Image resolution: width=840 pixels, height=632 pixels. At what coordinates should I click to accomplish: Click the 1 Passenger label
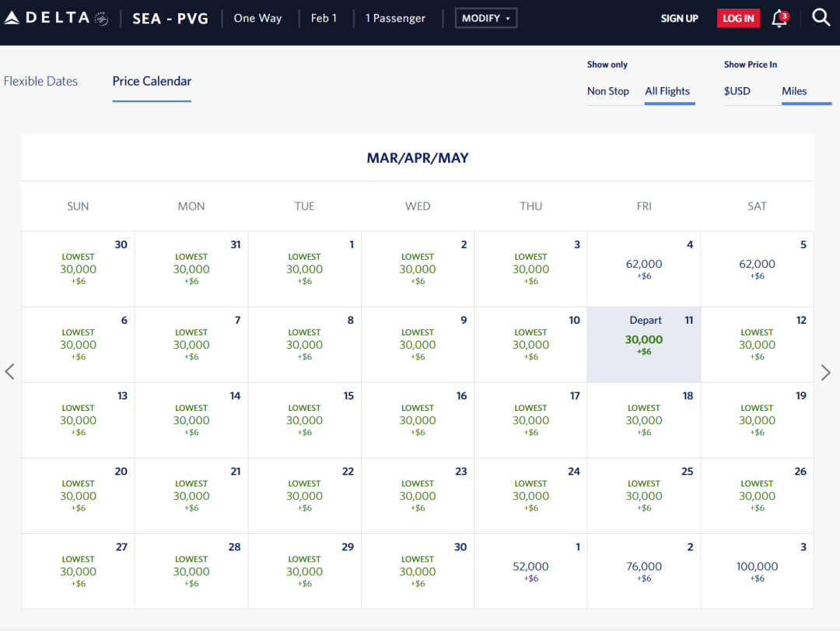pos(395,18)
